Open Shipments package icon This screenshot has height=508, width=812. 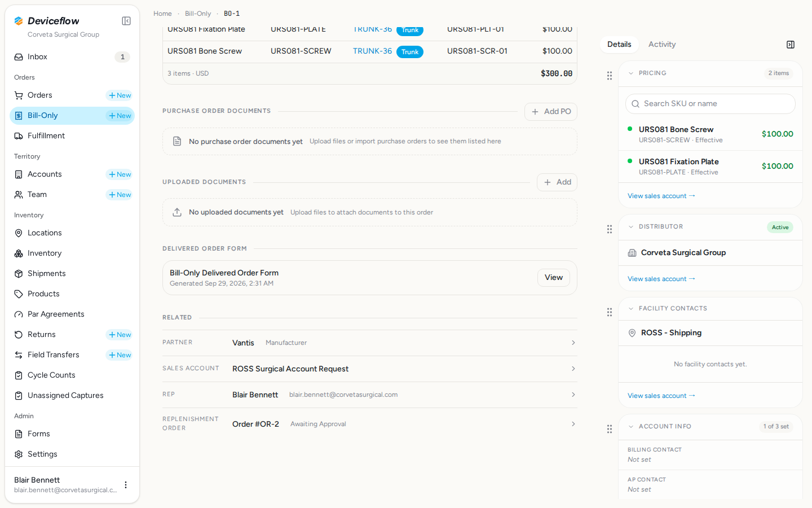[19, 274]
